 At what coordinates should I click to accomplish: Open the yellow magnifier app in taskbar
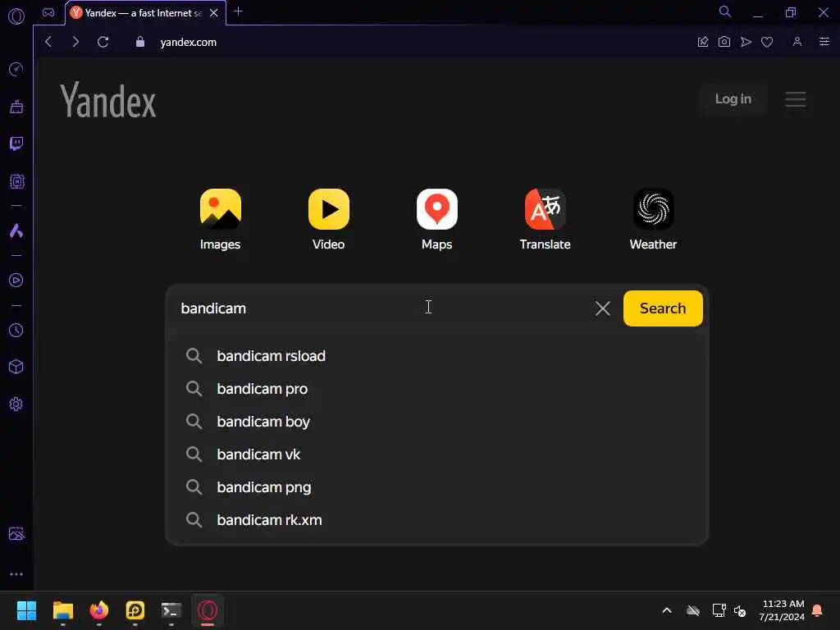135,610
